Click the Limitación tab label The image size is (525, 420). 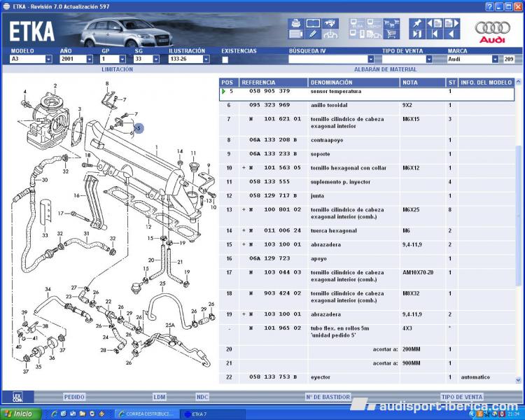[117, 69]
